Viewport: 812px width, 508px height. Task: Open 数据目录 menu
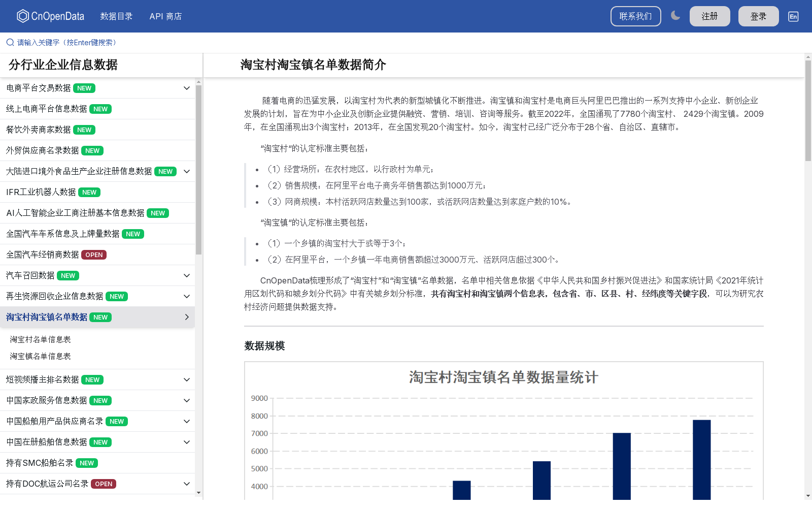[x=116, y=16]
